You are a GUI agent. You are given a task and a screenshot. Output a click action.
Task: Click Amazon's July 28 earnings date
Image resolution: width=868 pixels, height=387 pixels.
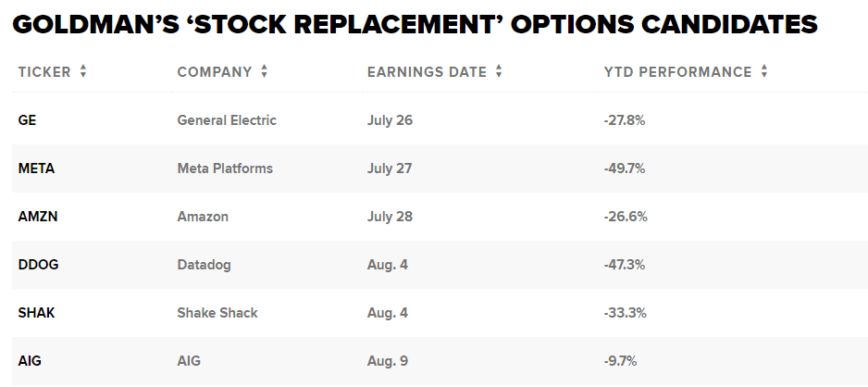[x=390, y=217]
